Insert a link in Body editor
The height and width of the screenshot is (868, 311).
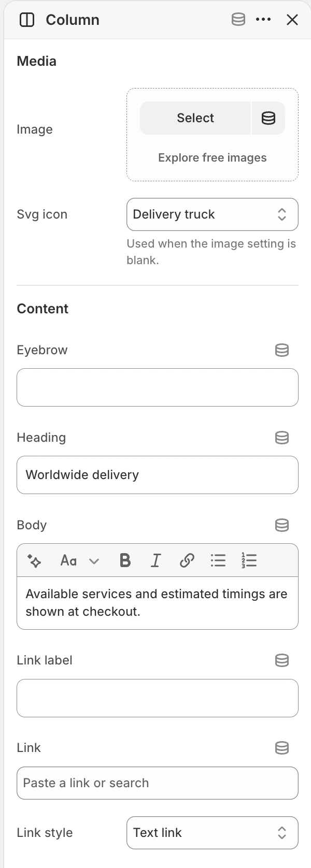pyautogui.click(x=187, y=560)
